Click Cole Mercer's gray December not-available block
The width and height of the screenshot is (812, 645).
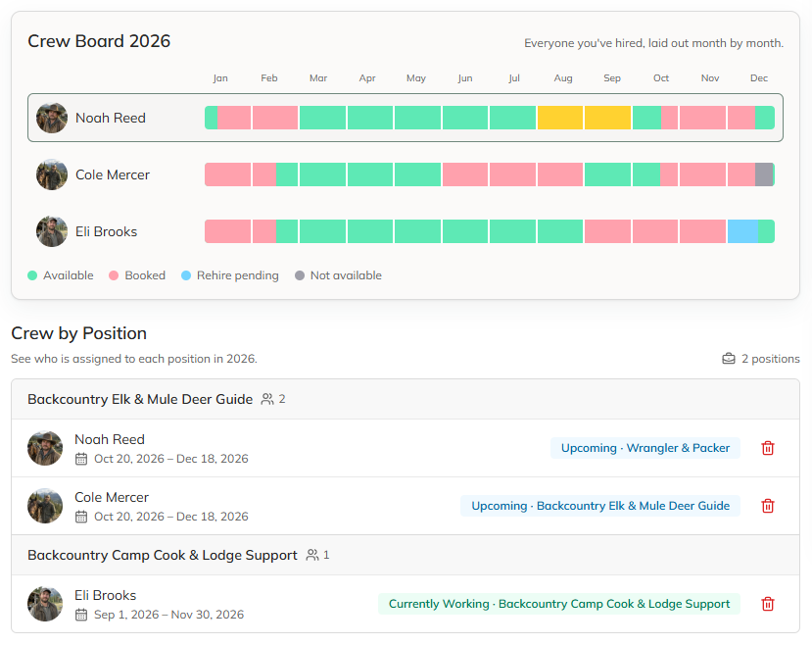(x=764, y=174)
